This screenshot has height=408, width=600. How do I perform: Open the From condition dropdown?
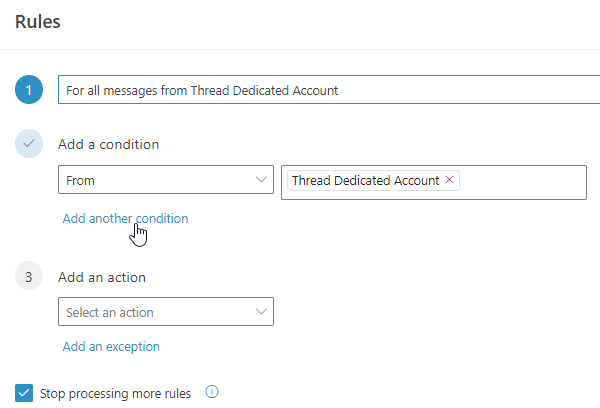[x=166, y=180]
